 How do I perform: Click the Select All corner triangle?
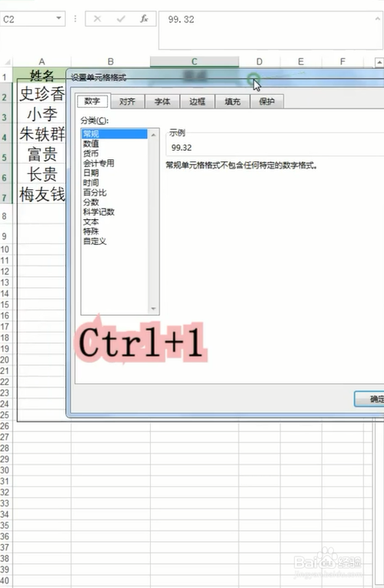(x=7, y=62)
